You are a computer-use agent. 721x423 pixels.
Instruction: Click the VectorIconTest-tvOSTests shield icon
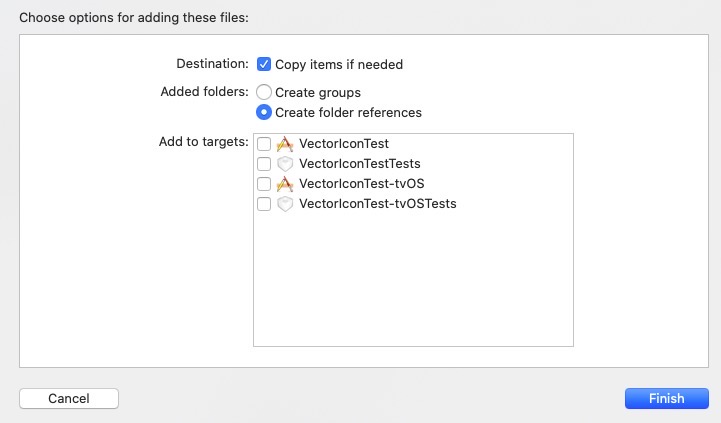click(x=284, y=204)
